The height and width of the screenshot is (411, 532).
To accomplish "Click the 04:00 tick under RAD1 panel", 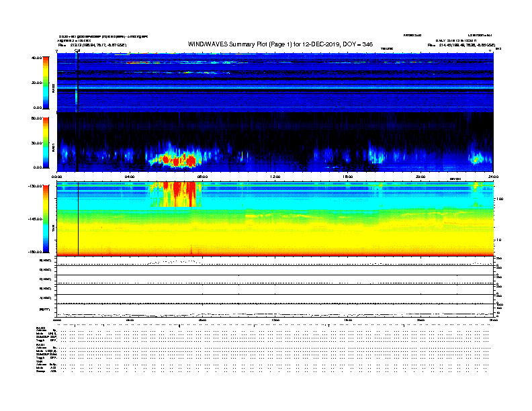I will 130,177.
